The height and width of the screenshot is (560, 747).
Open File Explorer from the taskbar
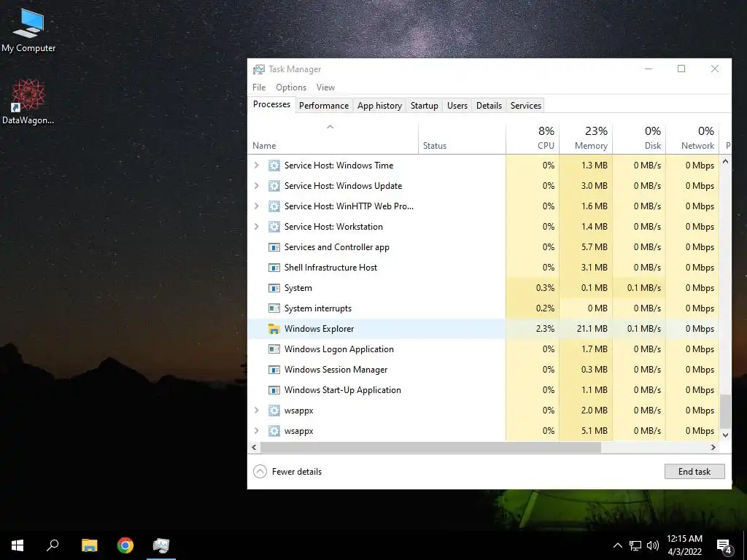89,545
